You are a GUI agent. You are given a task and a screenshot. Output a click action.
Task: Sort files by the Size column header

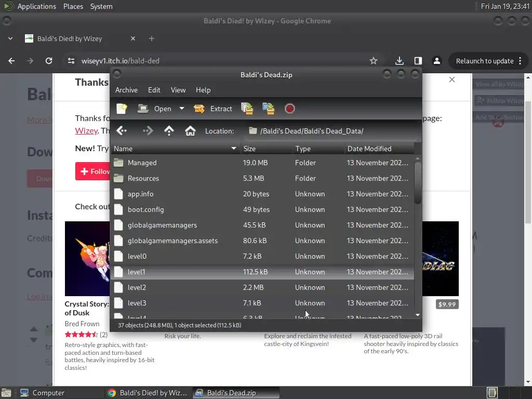point(267,149)
